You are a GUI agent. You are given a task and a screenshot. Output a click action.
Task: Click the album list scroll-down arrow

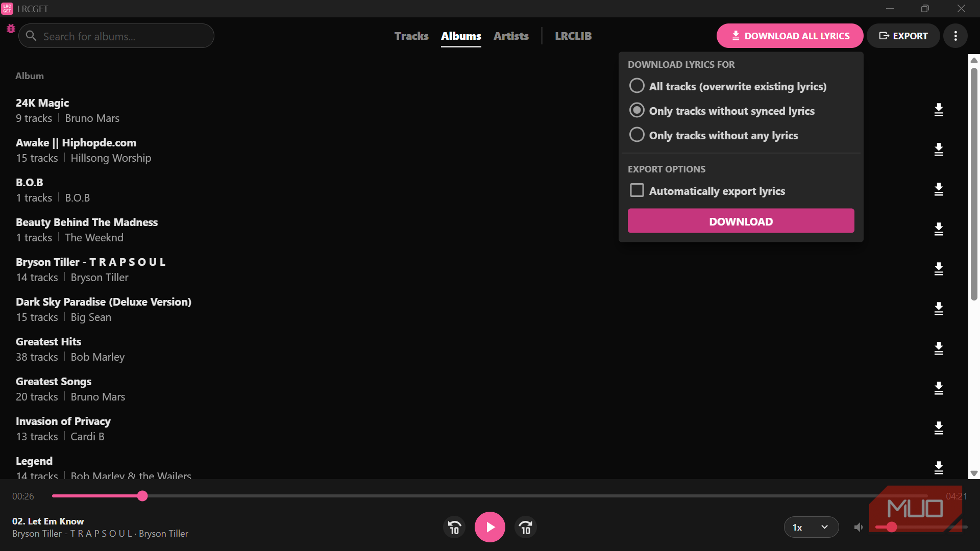974,473
